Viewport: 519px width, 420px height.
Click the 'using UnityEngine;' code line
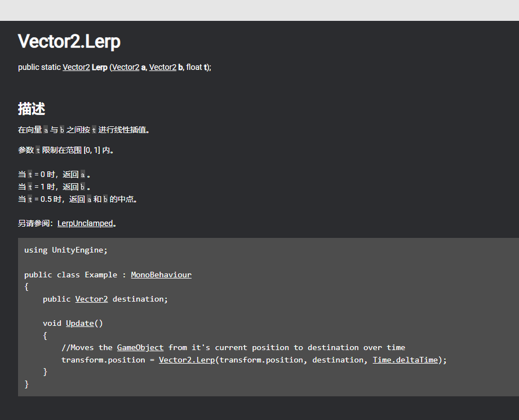tap(65, 250)
